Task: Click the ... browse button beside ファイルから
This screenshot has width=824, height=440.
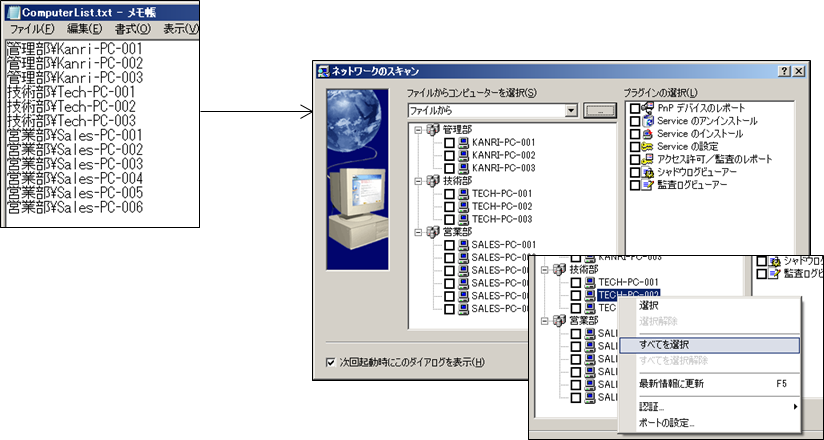Action: click(599, 111)
